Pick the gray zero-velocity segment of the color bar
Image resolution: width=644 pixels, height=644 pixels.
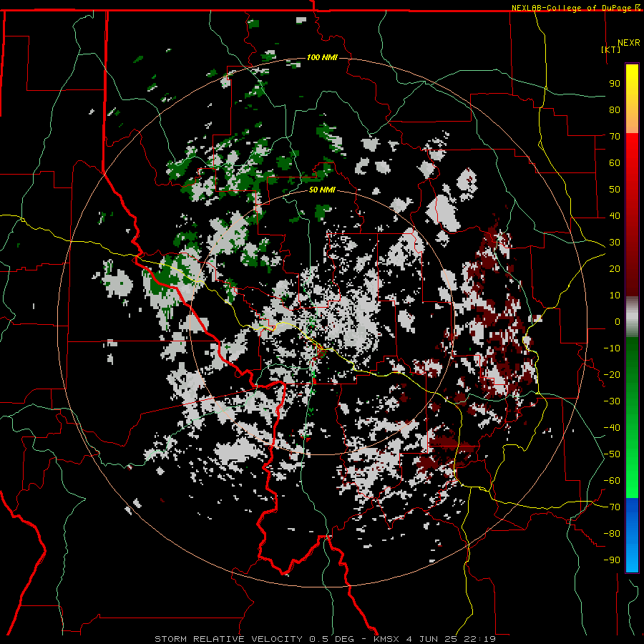click(x=632, y=316)
